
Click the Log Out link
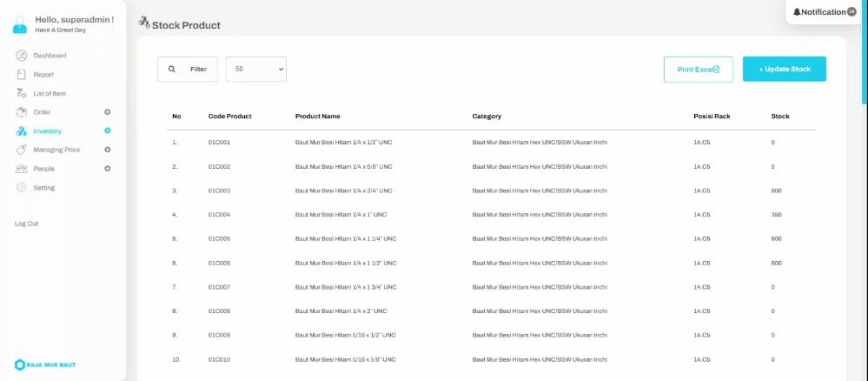tap(26, 224)
